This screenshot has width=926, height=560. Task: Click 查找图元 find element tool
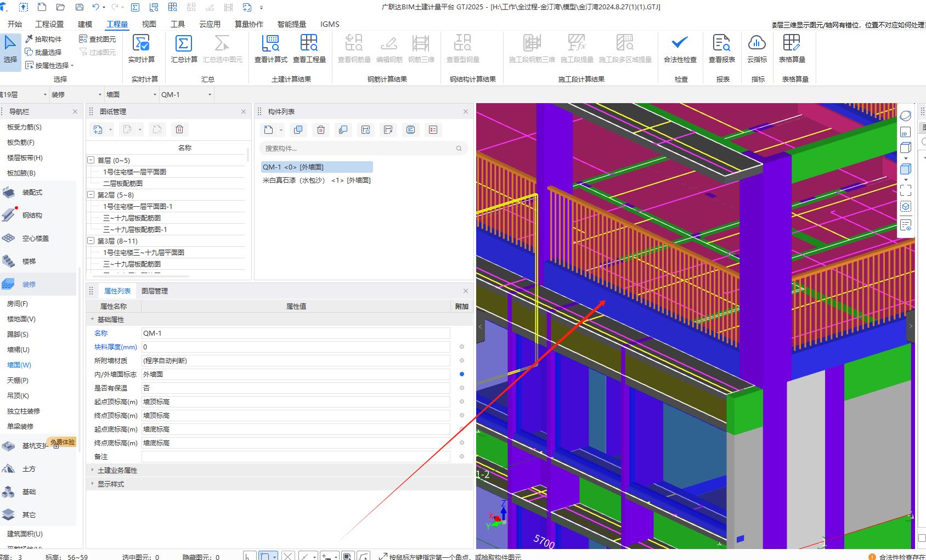(98, 39)
